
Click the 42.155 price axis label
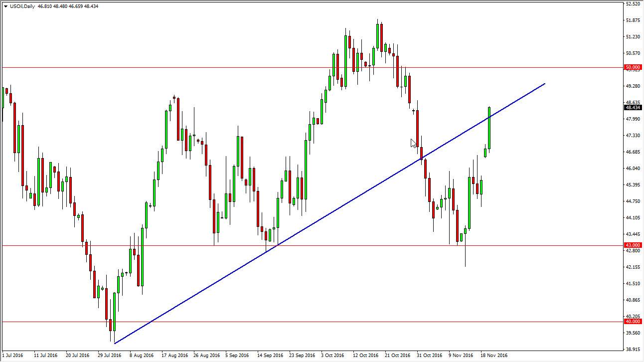pos(633,267)
